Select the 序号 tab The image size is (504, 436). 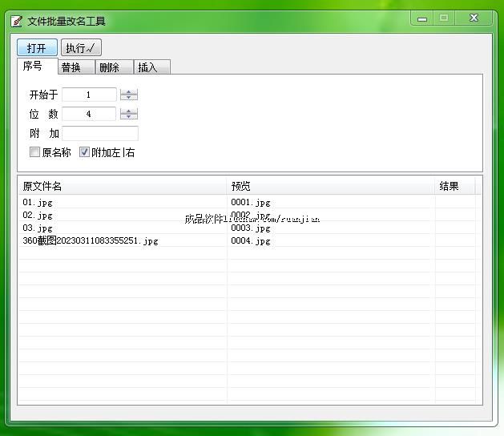coord(33,67)
